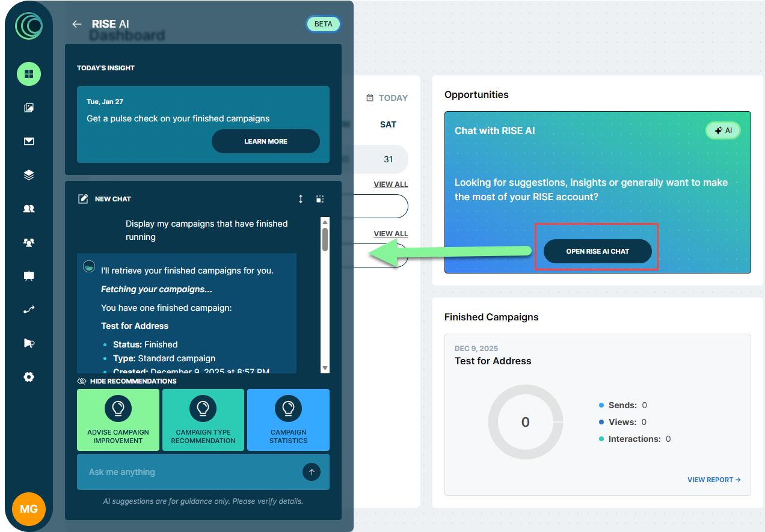Click the Finished Campaigns heading
Viewport: 765px width, 532px height.
point(491,317)
